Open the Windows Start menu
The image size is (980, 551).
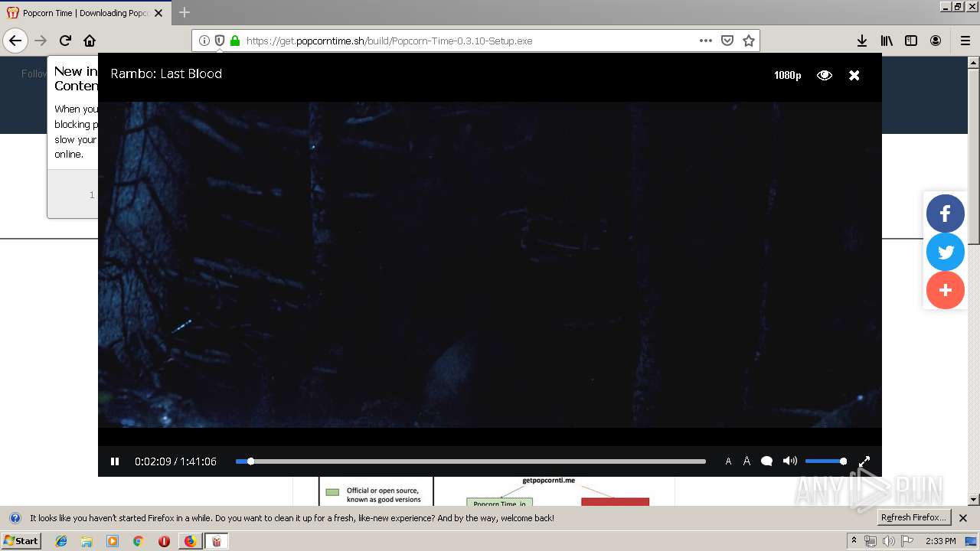coord(21,541)
